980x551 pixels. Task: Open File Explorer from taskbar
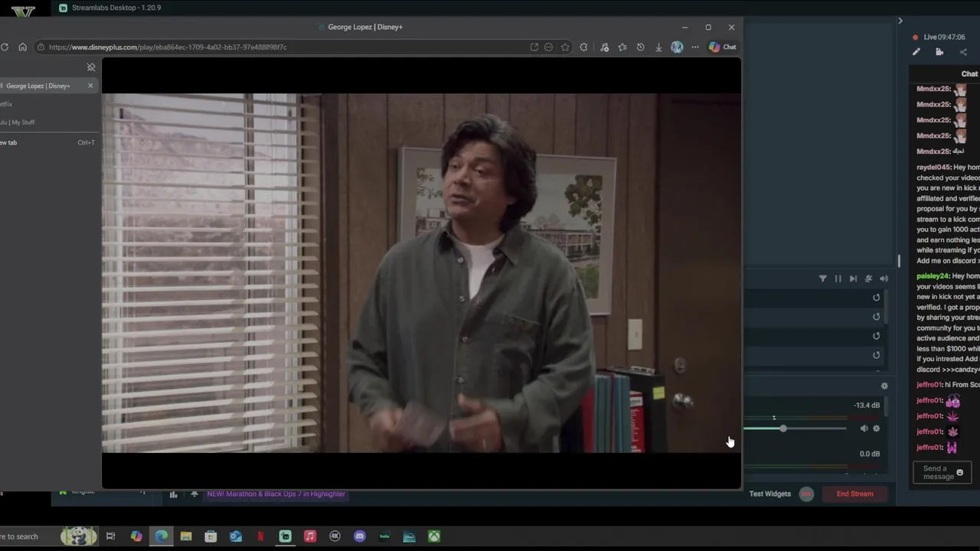coord(186,536)
